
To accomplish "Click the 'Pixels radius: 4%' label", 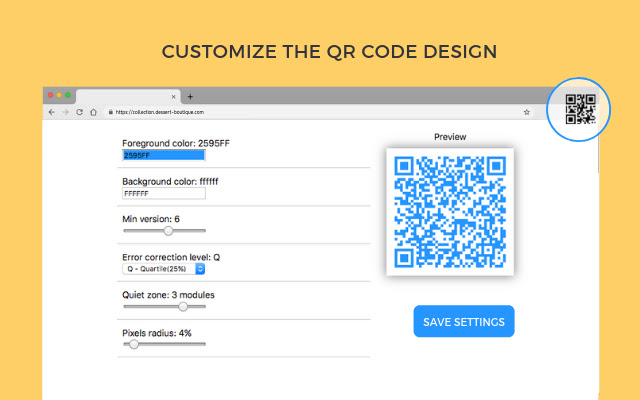I will (157, 333).
